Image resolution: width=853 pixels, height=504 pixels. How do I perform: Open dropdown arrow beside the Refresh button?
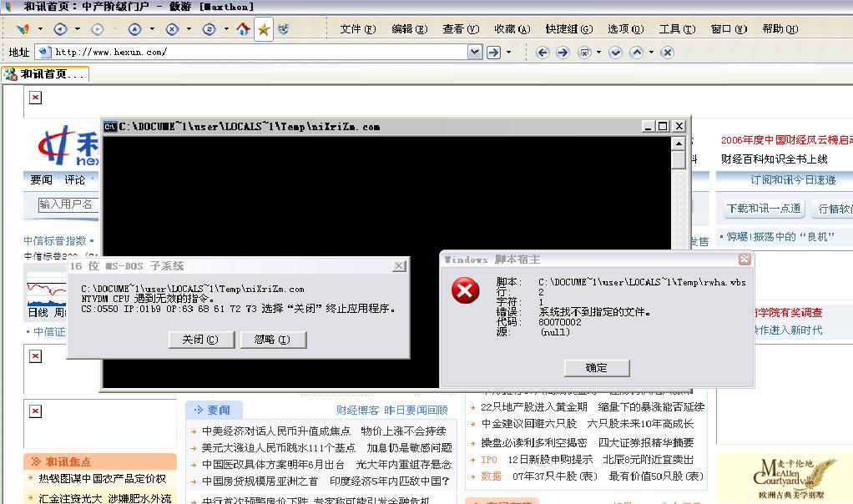click(226, 29)
